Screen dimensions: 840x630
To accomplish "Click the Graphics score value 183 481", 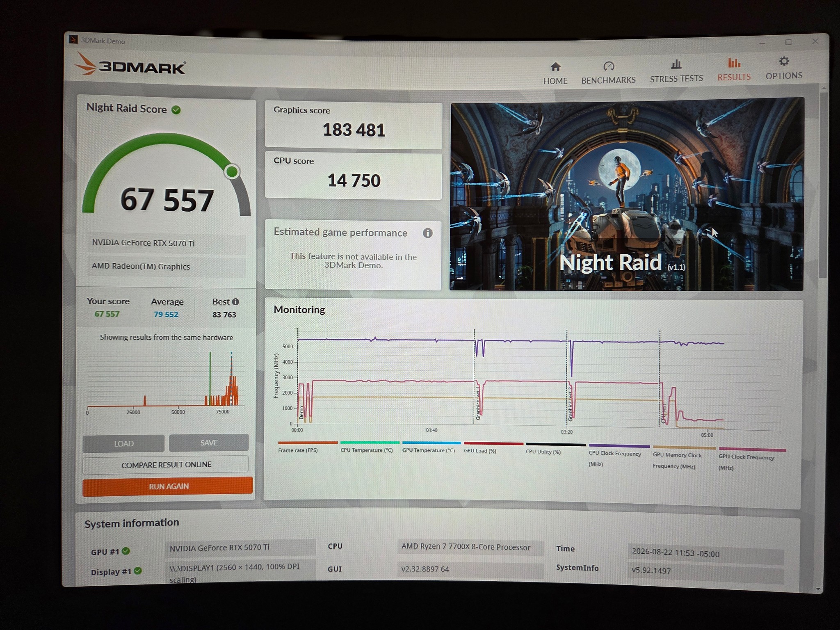I will 354,130.
